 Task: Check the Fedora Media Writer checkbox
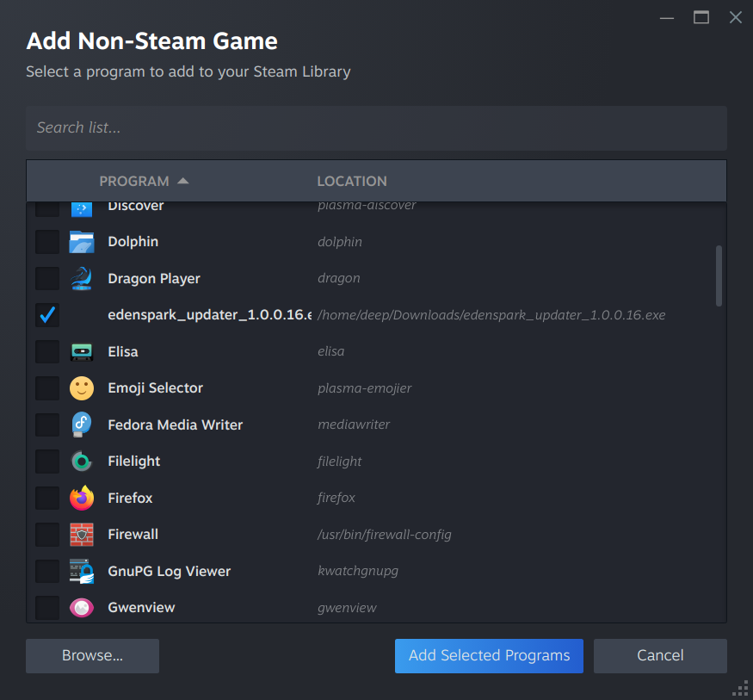click(47, 424)
